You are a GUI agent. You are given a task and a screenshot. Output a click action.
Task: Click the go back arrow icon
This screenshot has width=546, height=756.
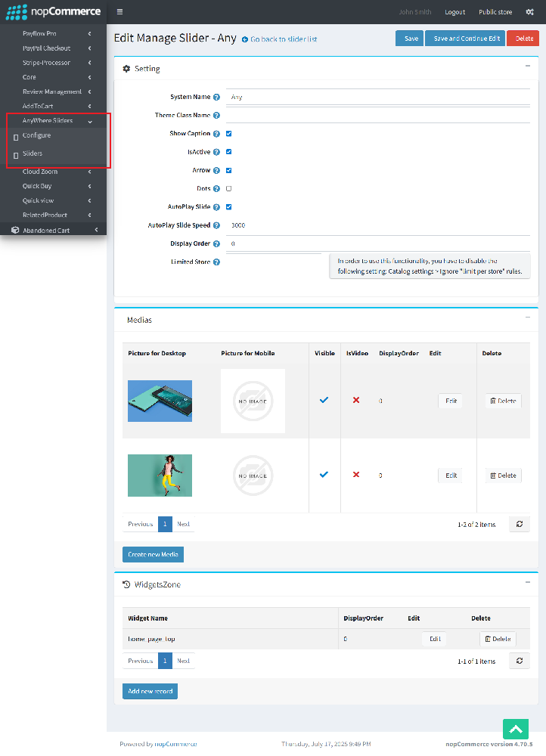coord(245,39)
